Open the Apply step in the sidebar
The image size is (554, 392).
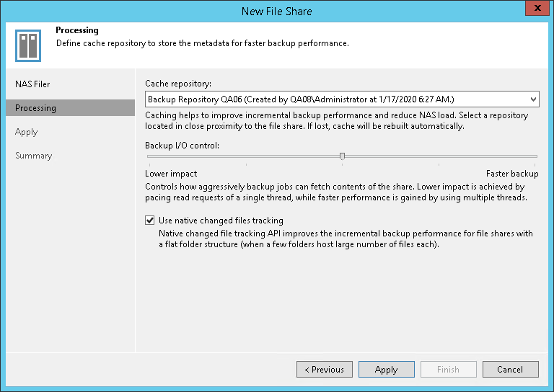click(x=27, y=132)
